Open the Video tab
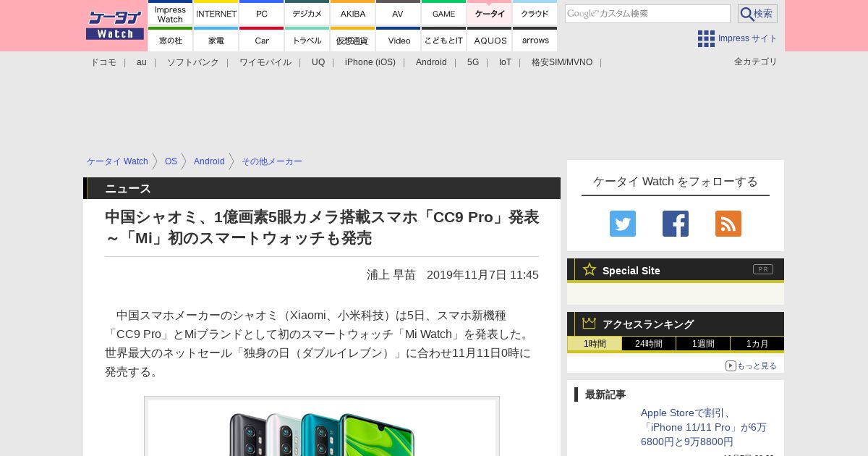This screenshot has height=456, width=868. [x=399, y=39]
